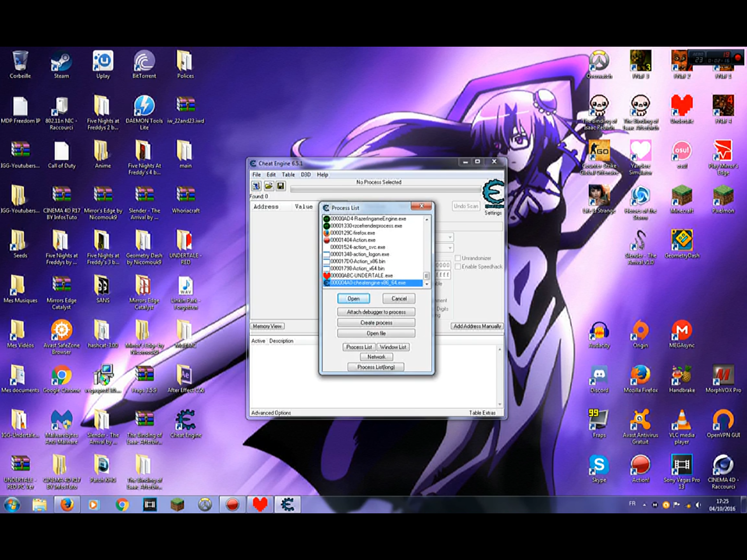The height and width of the screenshot is (560, 747).
Task: Click the save table floppy icon
Action: pos(281,186)
